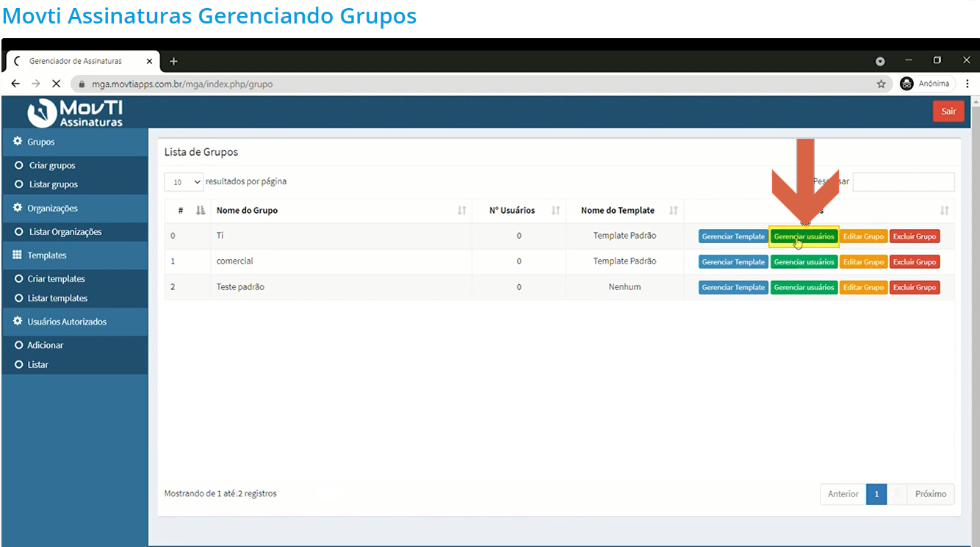Click Excluir Grupo for group Ti
Viewport: 980px width, 547px height.
click(x=915, y=236)
